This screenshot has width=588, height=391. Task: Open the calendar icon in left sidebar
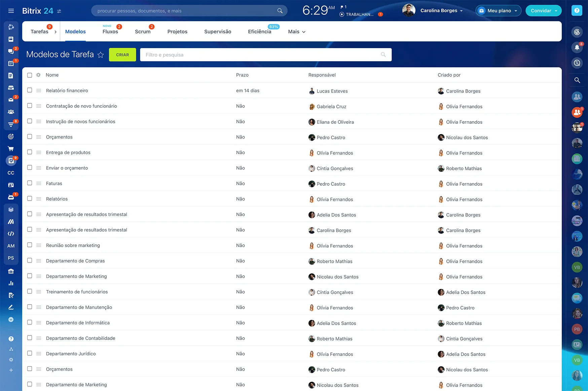coord(11,63)
